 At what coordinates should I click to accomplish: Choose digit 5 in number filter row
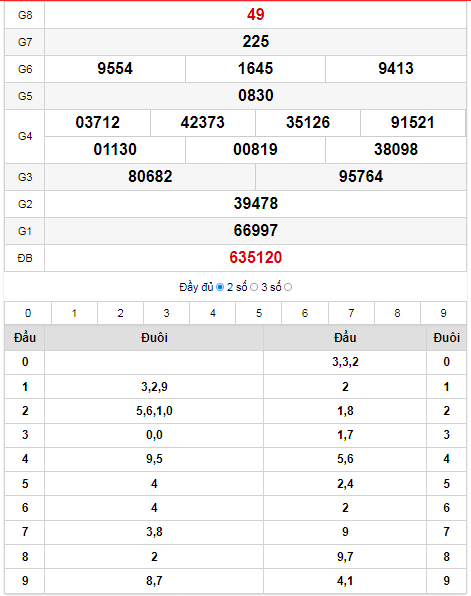[259, 313]
